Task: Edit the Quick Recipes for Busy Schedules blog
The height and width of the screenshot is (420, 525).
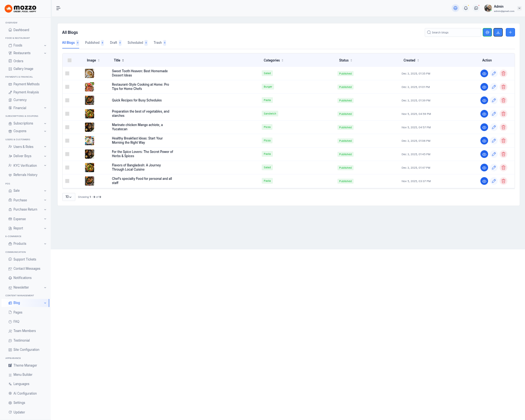Action: click(494, 100)
